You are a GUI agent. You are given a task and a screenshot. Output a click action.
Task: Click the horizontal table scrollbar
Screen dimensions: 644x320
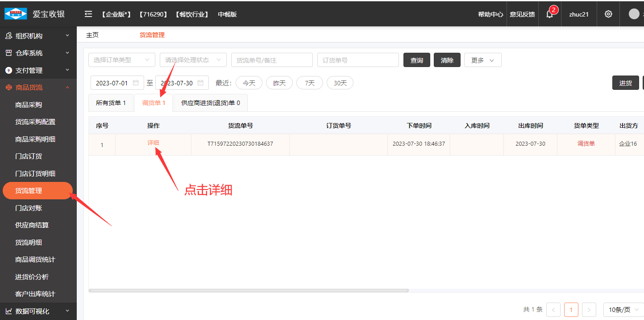pyautogui.click(x=249, y=291)
